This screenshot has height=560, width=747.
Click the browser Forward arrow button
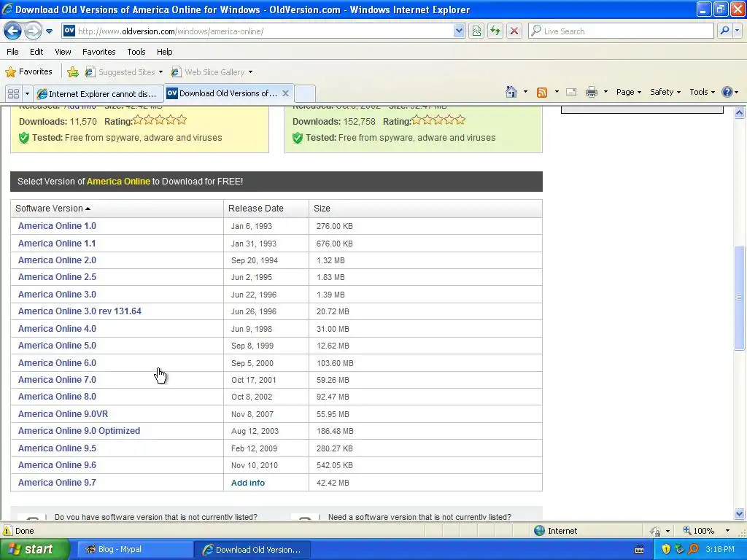coord(33,31)
